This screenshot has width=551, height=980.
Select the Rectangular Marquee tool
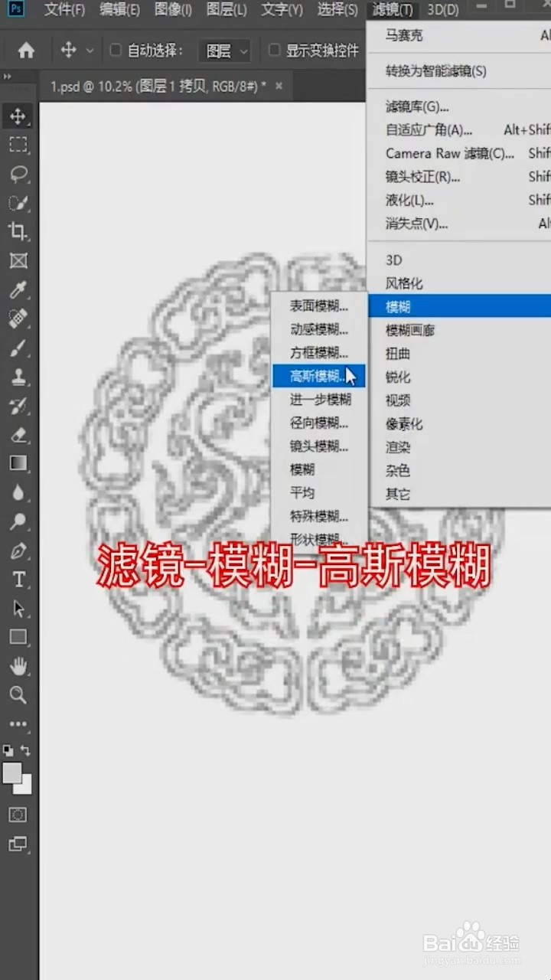click(x=18, y=145)
